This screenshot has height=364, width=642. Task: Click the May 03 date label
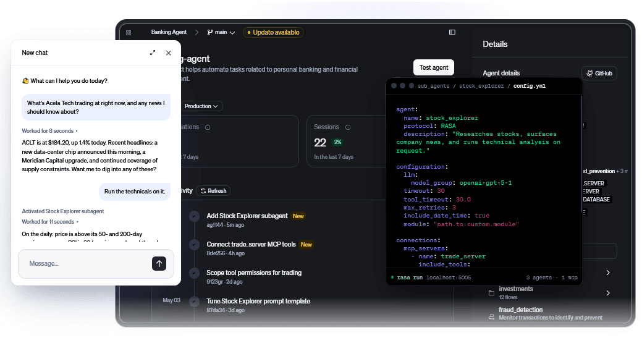pyautogui.click(x=171, y=300)
